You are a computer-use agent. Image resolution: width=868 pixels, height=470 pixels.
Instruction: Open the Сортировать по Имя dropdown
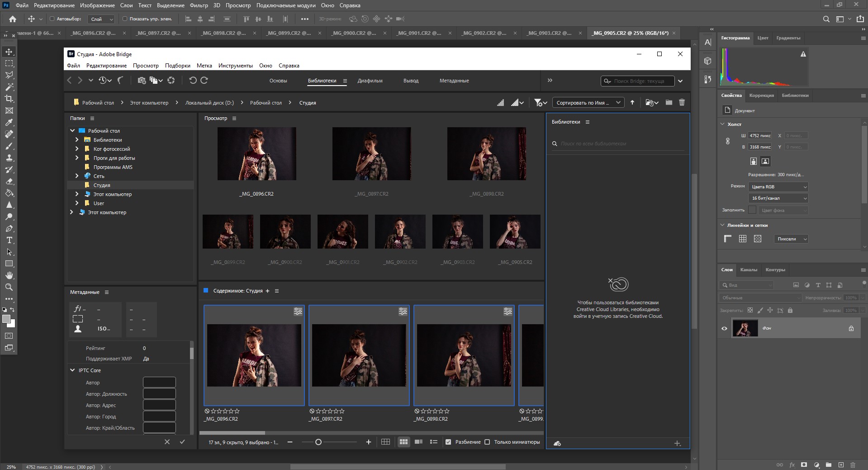click(x=588, y=103)
